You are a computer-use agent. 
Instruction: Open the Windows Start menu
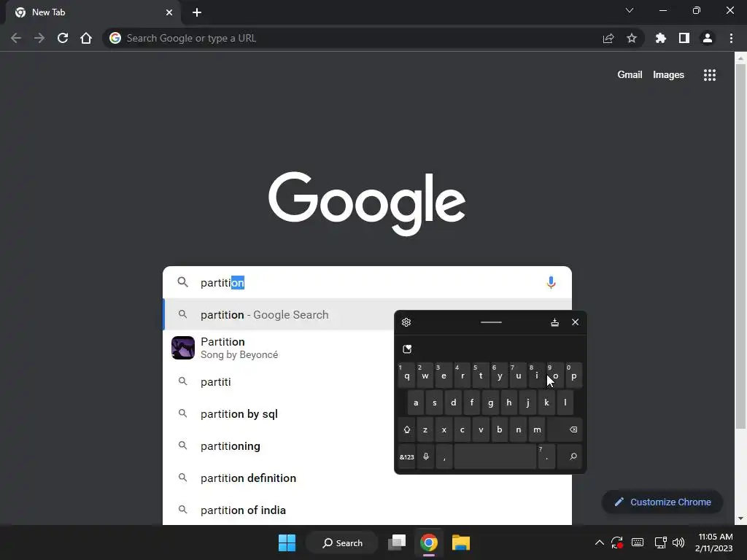click(x=287, y=542)
